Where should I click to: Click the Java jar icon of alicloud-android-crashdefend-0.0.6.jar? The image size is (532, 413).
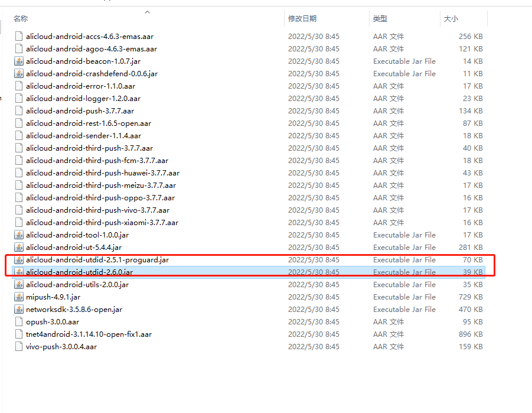point(19,73)
